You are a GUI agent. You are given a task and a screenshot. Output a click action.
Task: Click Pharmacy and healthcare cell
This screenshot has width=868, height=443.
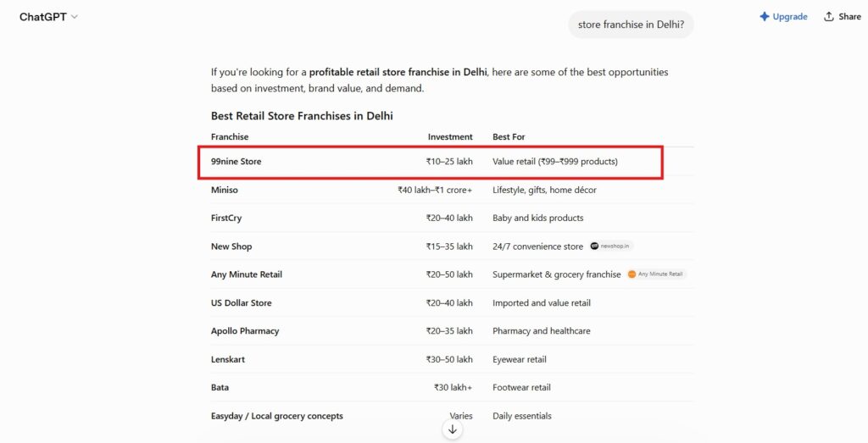coord(542,330)
